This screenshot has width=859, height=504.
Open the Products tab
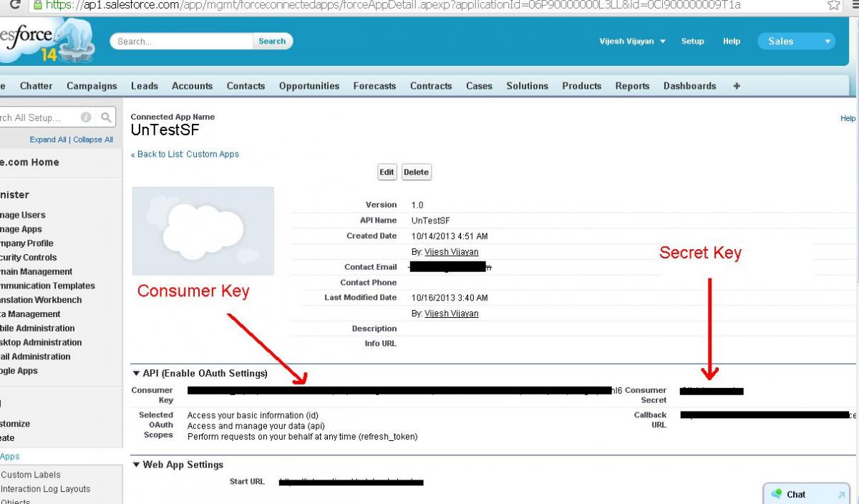581,86
